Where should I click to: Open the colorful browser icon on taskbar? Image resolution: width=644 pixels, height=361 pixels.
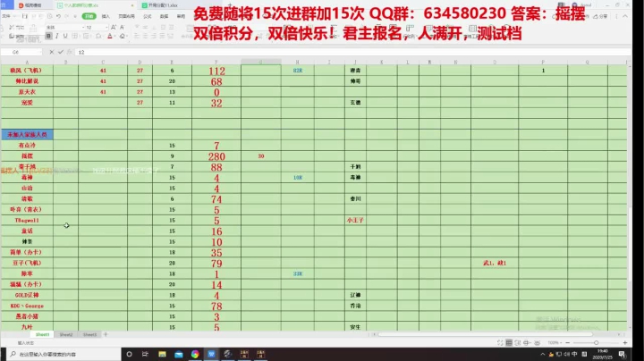(195, 354)
